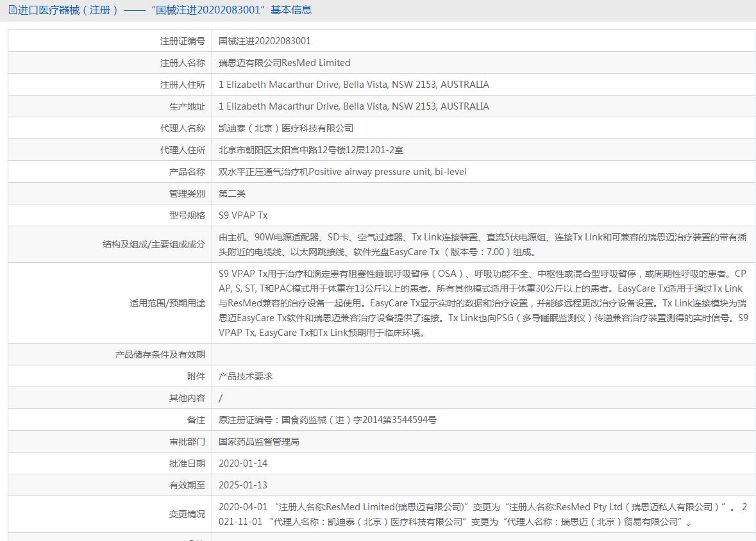Click agent name 凯迪泰（北京）医疗科技有限公司
Viewport: 756px width, 541px height.
[x=285, y=128]
